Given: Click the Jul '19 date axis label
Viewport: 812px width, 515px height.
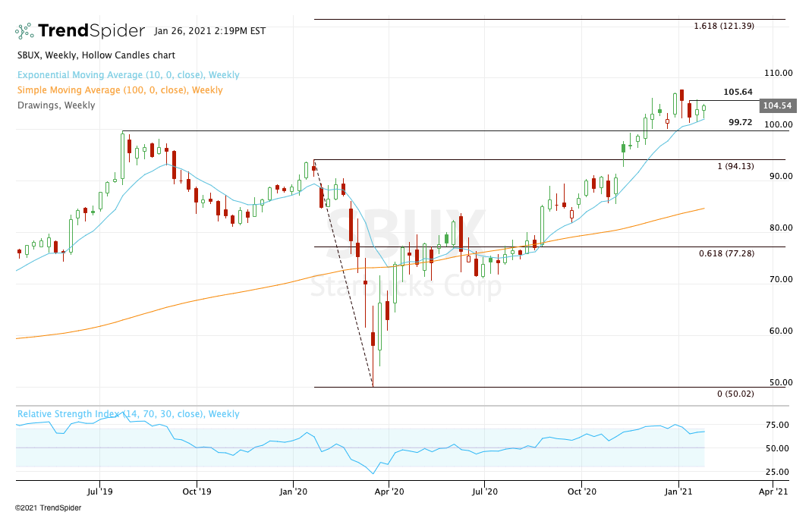Looking at the screenshot, I should coord(99,491).
